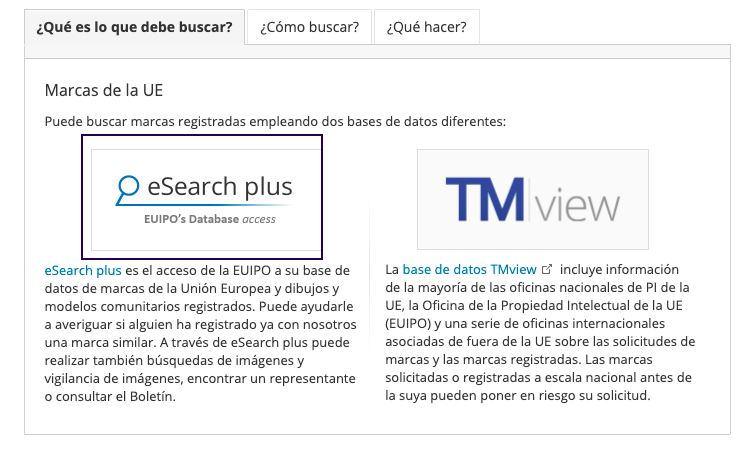Click the sentence 'Puede buscar marcas registradas empleando dos bases...'
Viewport: 753px width, 457px height.
click(275, 121)
